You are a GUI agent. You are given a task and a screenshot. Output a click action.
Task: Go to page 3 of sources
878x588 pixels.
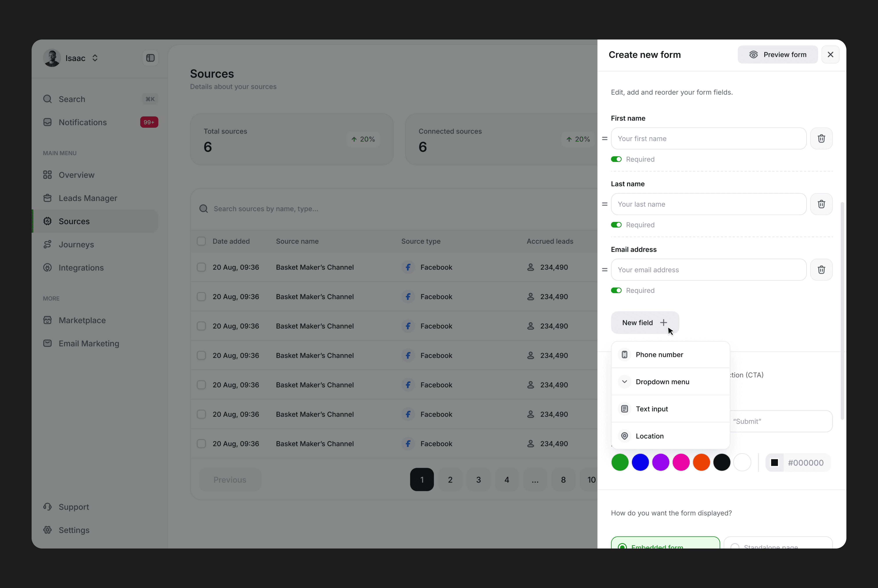(479, 480)
